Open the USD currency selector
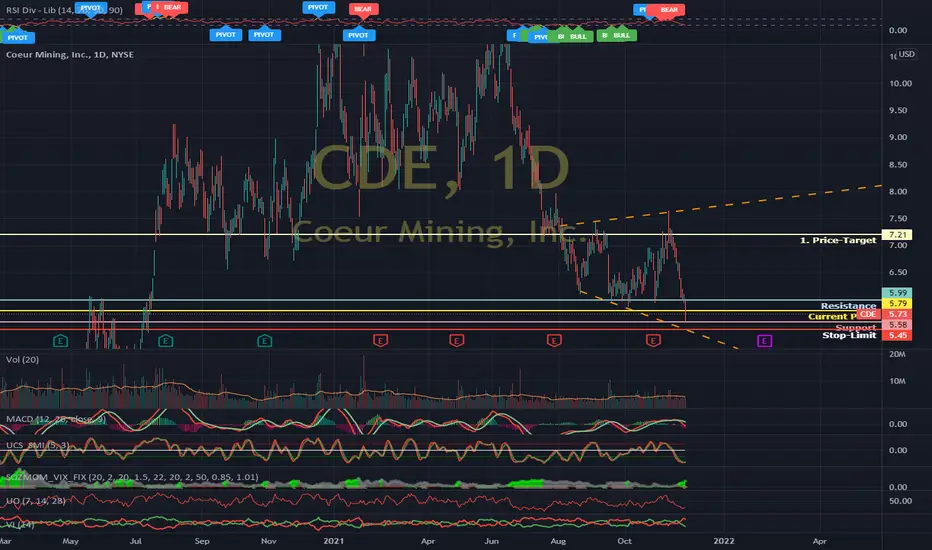 point(906,54)
